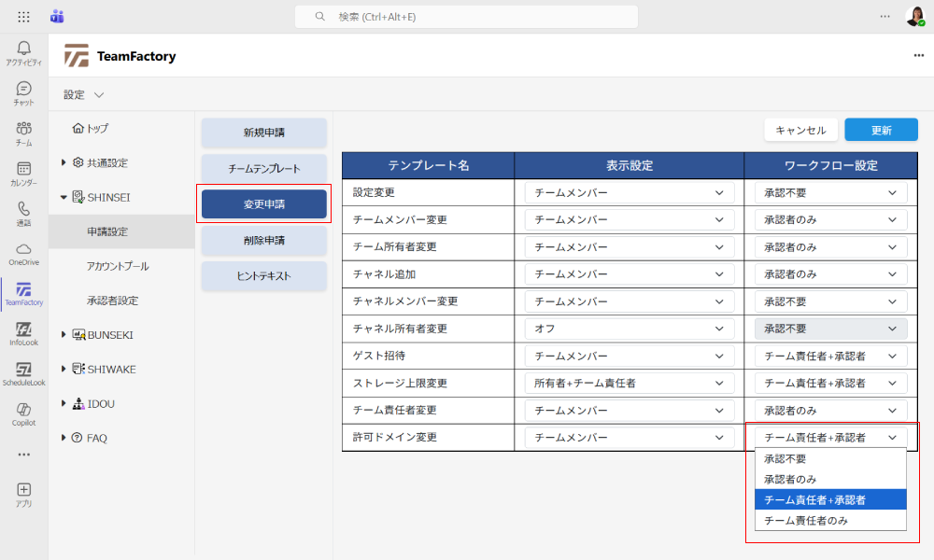
Task: Open the Calendar app icon
Action: 23,173
